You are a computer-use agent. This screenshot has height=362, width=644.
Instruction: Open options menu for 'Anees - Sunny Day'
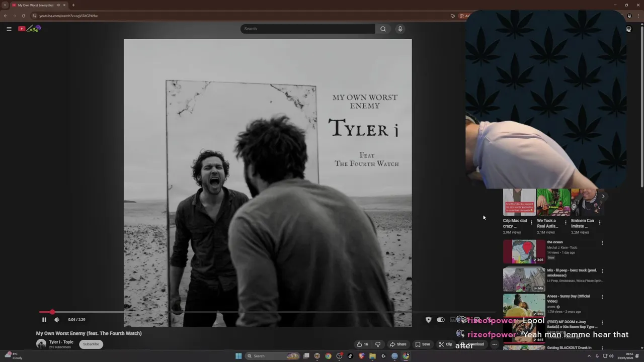click(x=602, y=297)
